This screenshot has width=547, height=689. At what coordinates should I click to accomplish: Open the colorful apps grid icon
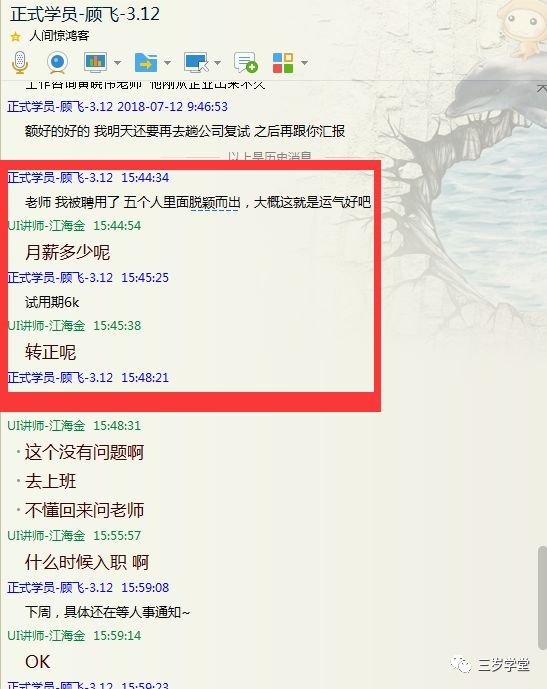283,63
